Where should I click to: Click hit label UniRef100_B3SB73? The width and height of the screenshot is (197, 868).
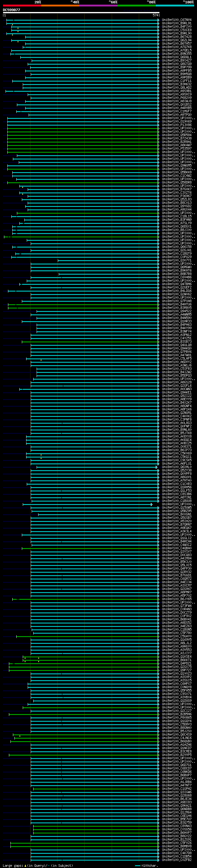click(177, 342)
